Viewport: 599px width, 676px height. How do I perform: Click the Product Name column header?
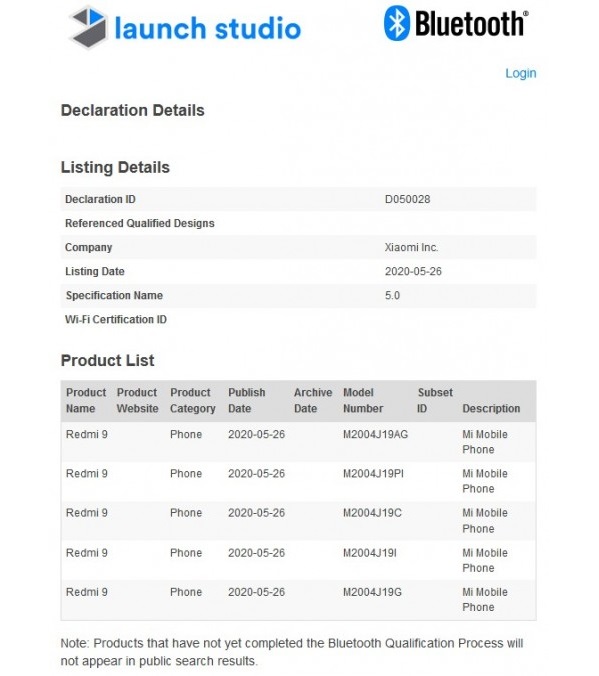click(x=86, y=401)
